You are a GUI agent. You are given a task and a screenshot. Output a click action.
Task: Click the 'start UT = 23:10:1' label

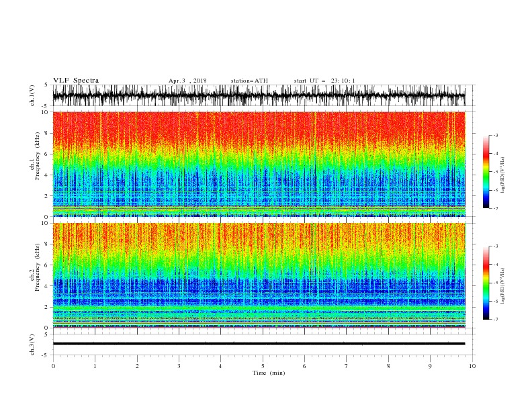[x=324, y=81]
